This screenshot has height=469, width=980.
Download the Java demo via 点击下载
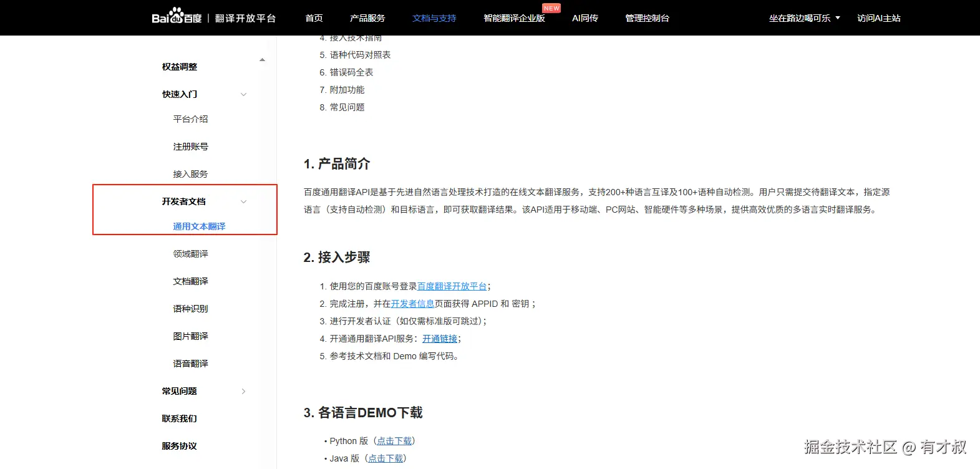pos(386,458)
